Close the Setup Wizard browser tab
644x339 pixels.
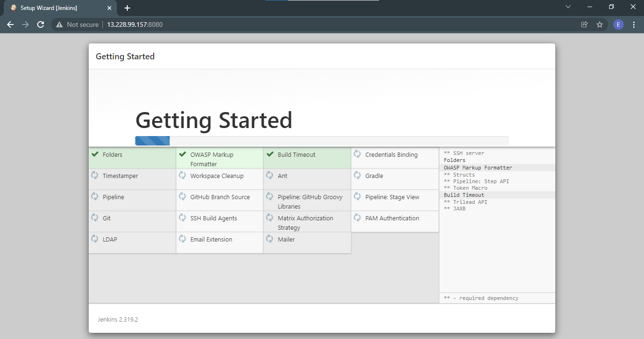(109, 8)
